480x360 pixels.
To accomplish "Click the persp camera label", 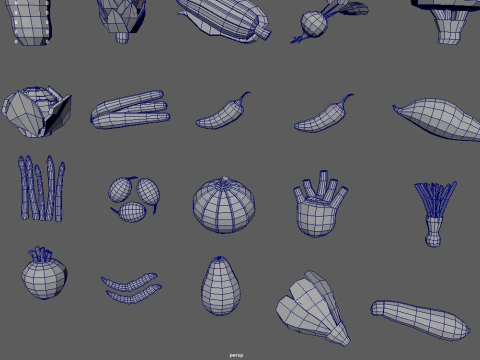I will click(236, 356).
